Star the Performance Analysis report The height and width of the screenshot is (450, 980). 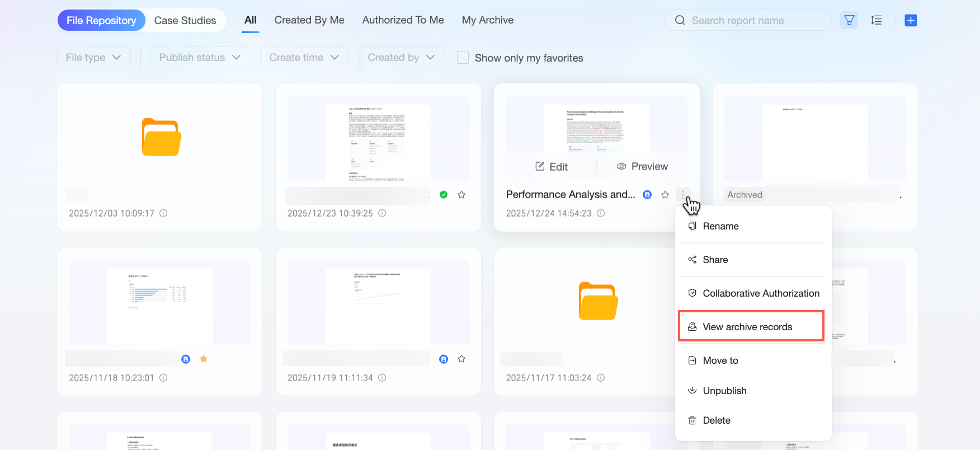click(665, 195)
